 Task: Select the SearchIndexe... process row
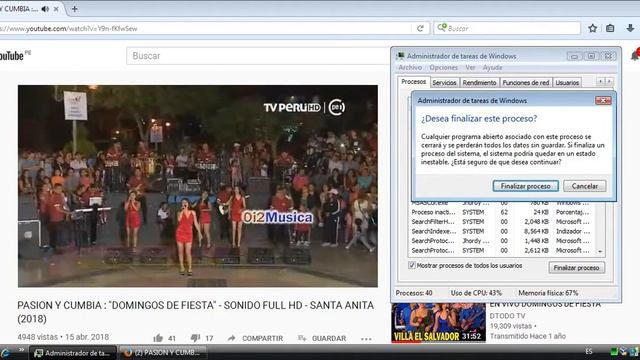502,231
